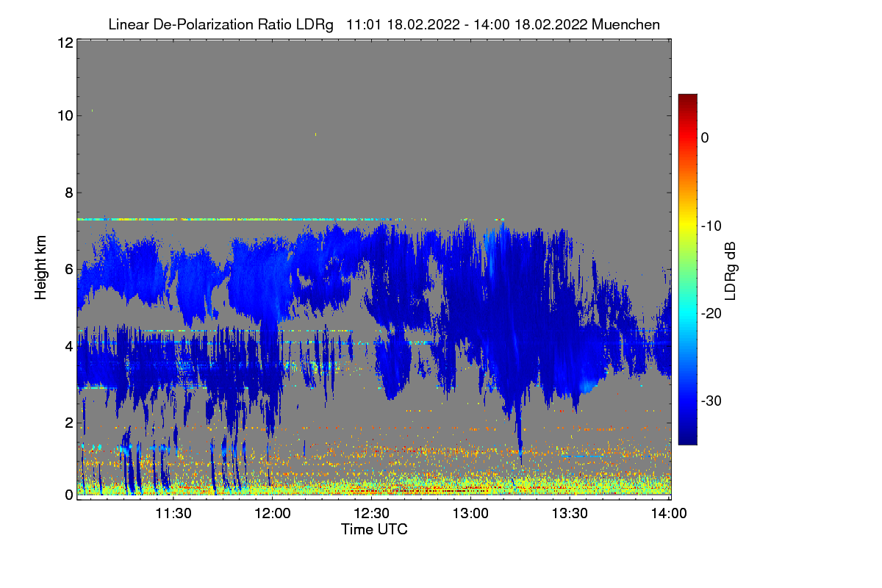882x588 pixels.
Task: Click the plot title text
Action: [x=384, y=24]
